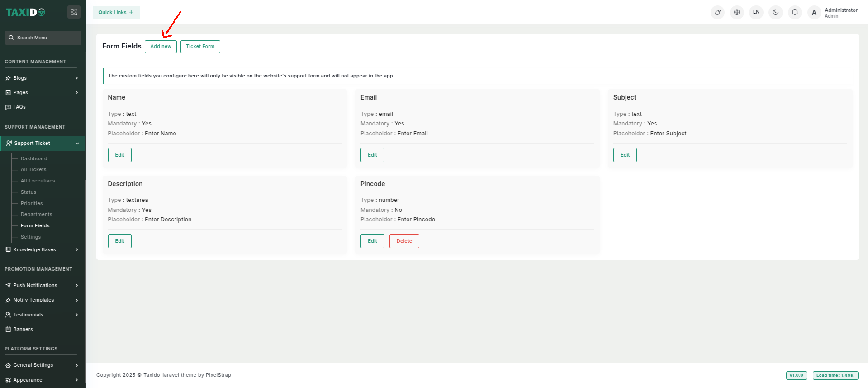Screen dimensions: 868x388
Task: Click the Add new button
Action: [161, 47]
